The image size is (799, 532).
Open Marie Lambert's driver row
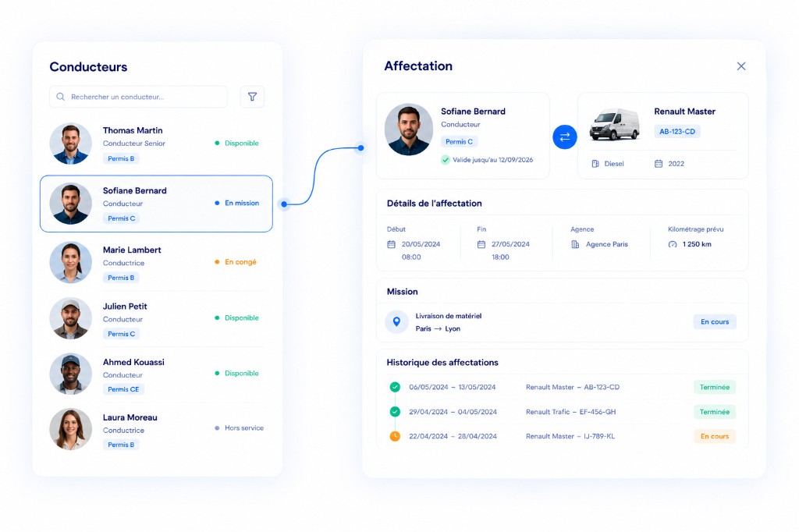pyautogui.click(x=156, y=263)
